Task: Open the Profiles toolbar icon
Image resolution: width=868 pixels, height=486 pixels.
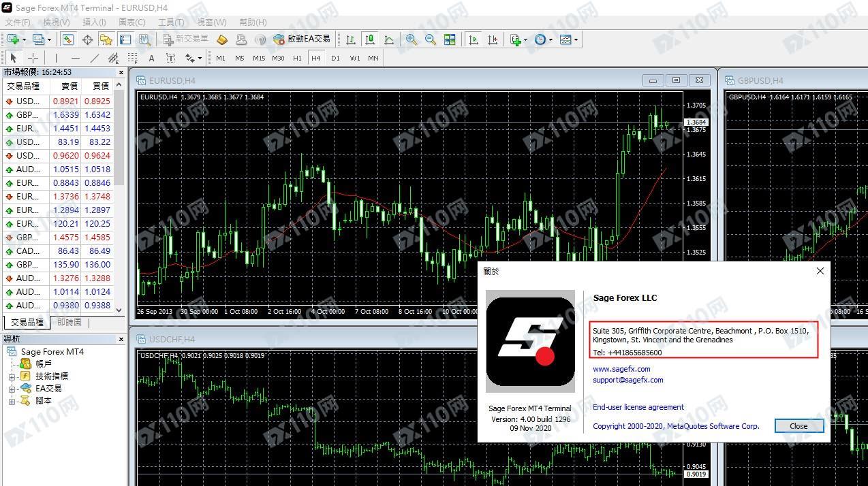Action: (38, 39)
